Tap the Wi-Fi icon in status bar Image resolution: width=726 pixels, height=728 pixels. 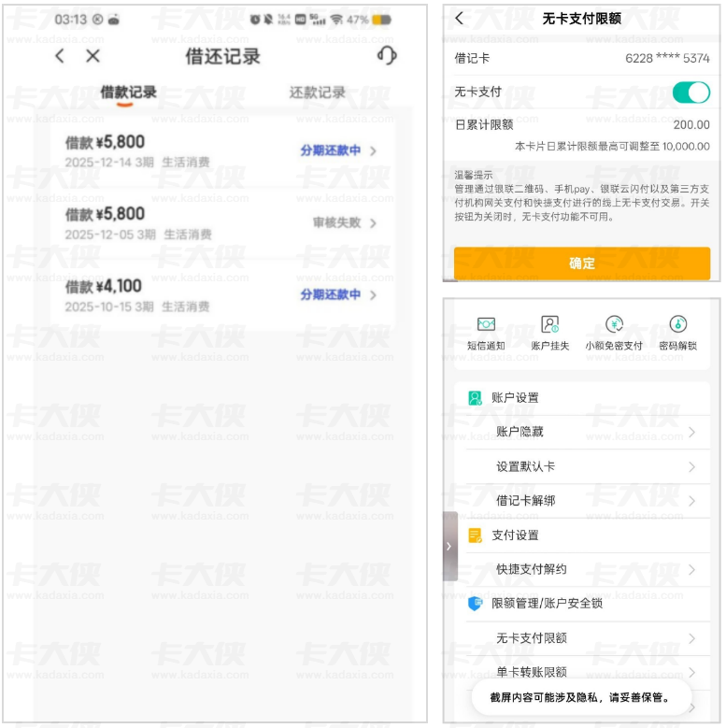[x=336, y=20]
